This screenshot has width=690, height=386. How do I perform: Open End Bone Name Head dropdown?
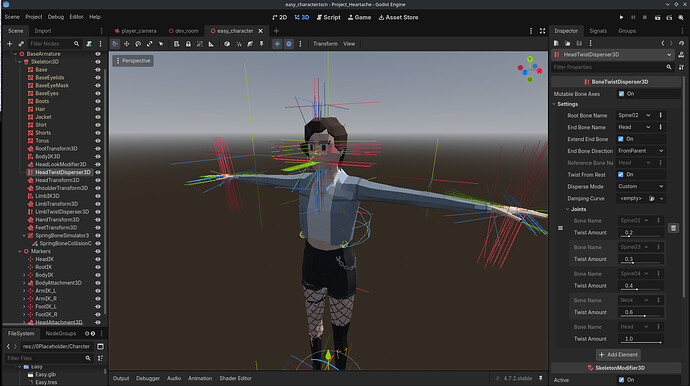635,127
